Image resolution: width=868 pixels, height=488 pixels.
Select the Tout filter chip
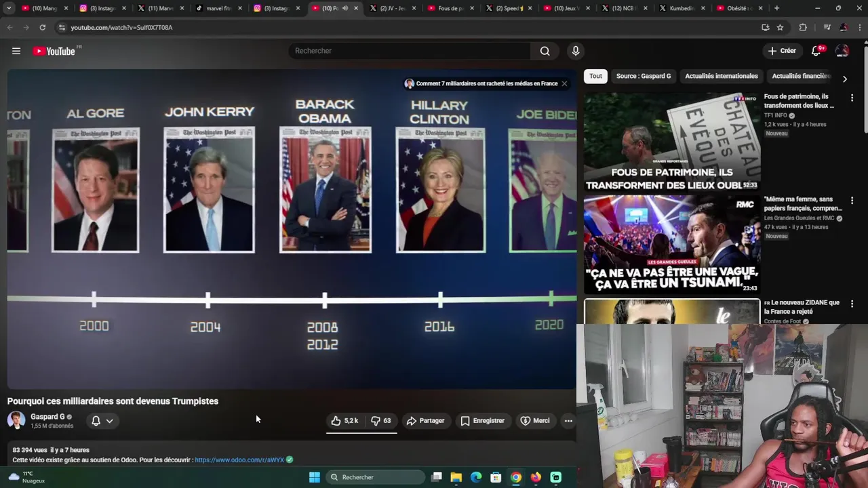pos(595,76)
